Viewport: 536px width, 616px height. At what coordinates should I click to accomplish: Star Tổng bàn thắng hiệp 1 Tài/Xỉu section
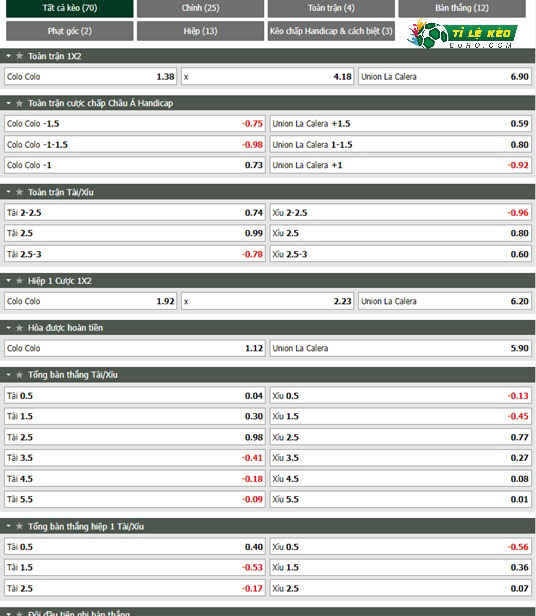19,526
